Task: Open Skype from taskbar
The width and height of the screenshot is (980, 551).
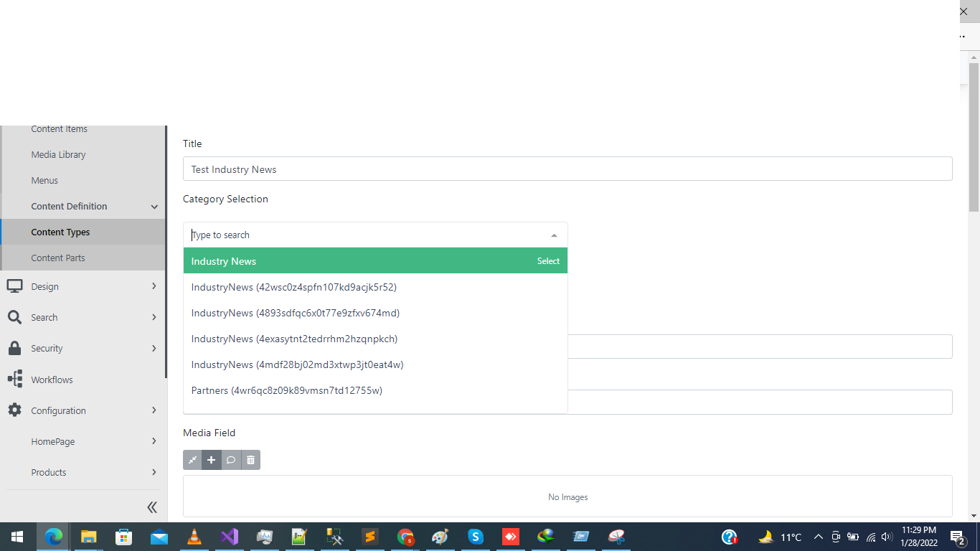Action: coord(475,537)
